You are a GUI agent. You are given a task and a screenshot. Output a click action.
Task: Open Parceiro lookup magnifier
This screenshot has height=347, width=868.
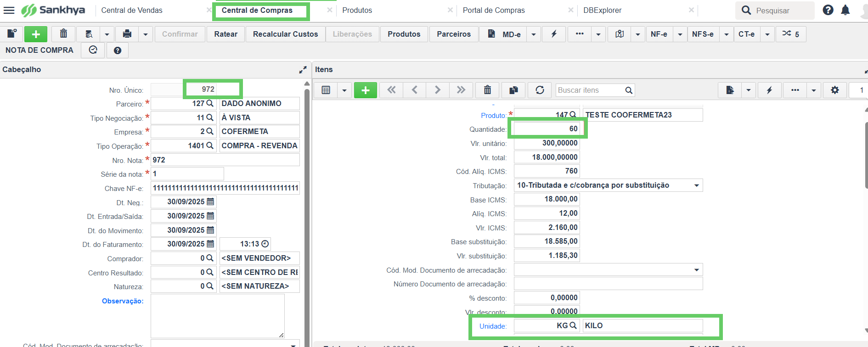click(210, 103)
